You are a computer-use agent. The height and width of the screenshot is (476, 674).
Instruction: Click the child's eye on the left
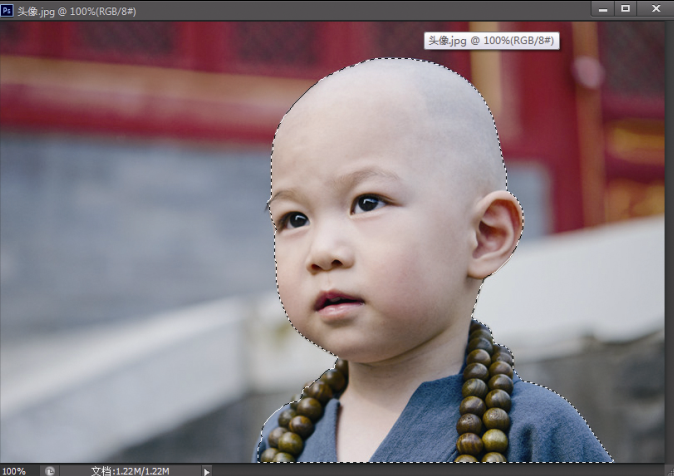[295, 219]
